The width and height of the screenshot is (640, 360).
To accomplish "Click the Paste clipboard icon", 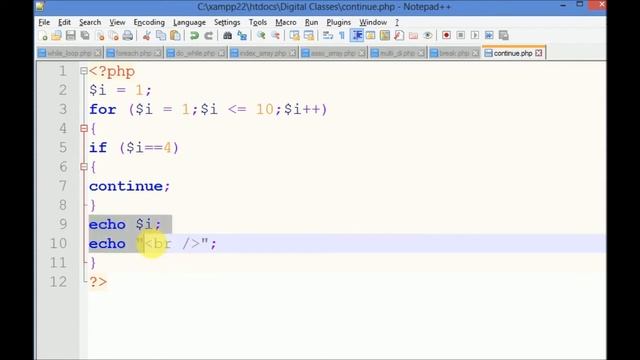I will click(x=175, y=36).
